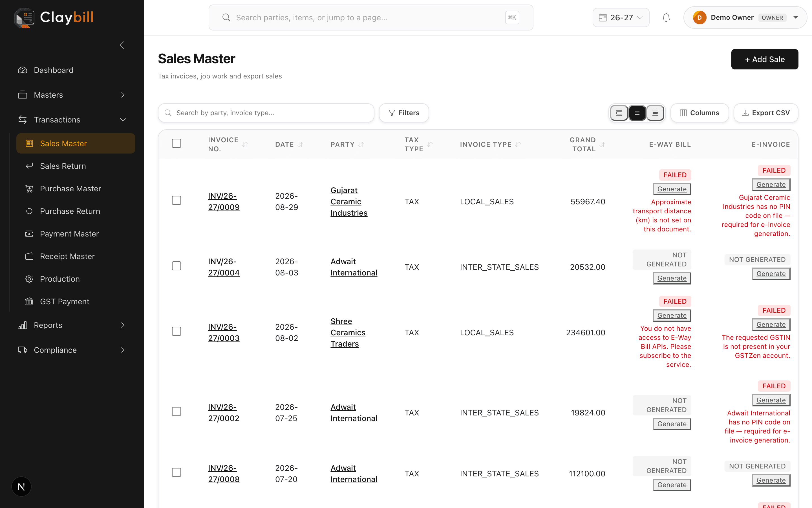
Task: Open invoice INV/26-27/0004 link
Action: click(x=224, y=267)
